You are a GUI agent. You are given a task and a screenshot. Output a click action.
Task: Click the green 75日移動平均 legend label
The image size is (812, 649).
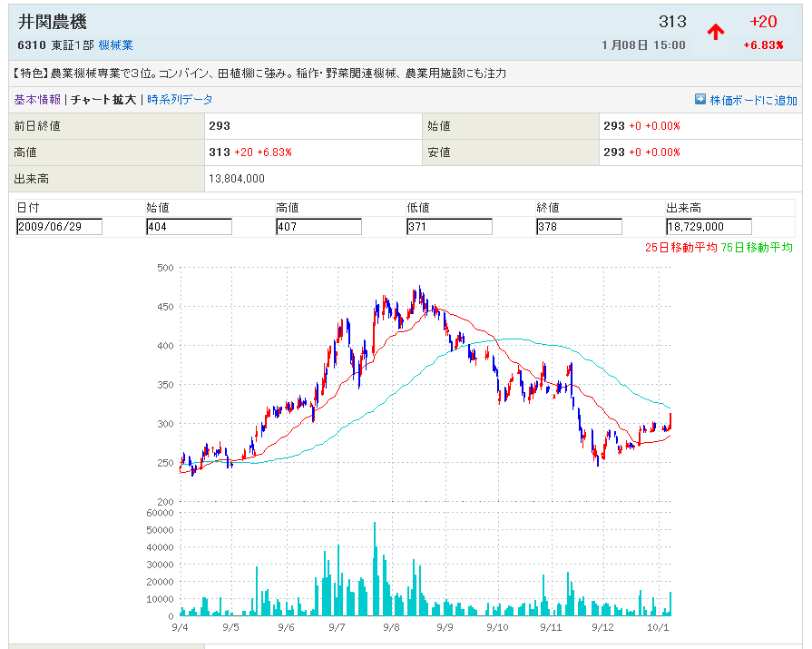pyautogui.click(x=757, y=247)
